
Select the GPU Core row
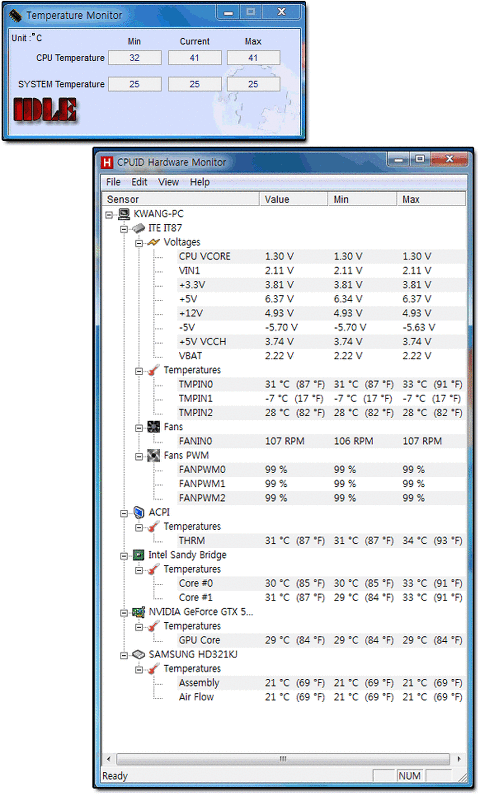(321, 640)
